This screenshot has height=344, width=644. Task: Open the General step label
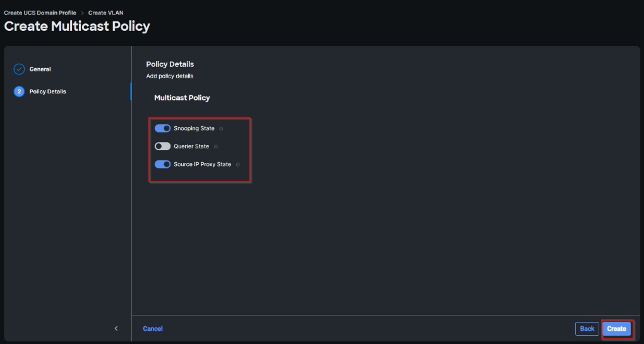tap(40, 69)
